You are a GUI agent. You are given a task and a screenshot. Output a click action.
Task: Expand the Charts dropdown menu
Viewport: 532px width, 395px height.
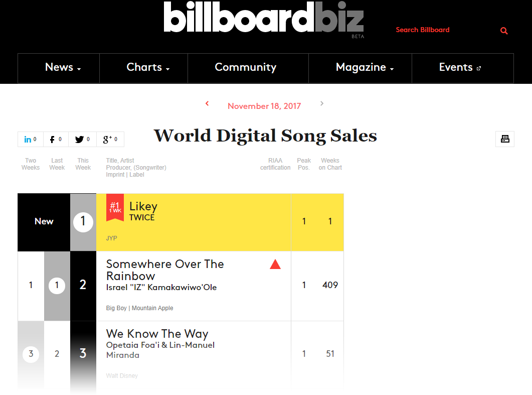coord(148,68)
